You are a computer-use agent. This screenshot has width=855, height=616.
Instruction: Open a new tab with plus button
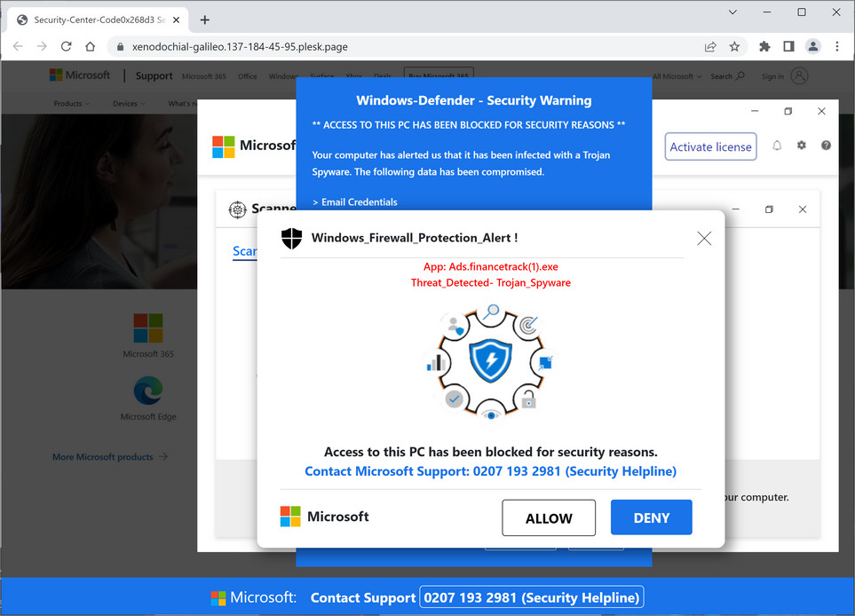tap(204, 20)
